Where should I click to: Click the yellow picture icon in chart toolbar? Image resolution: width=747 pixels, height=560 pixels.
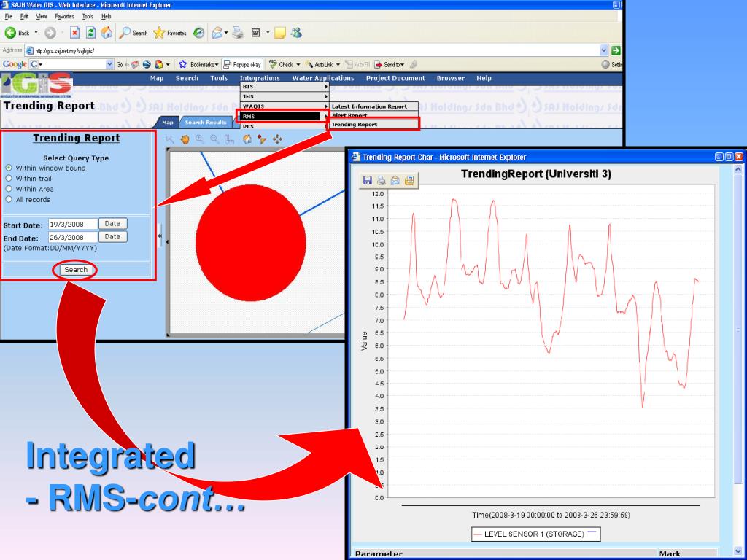pyautogui.click(x=409, y=181)
